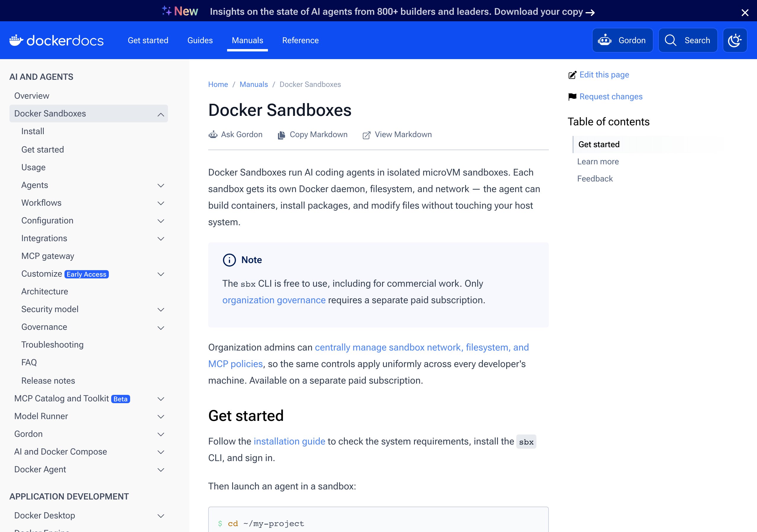
Task: Open the Overview sidebar item
Action: [x=32, y=96]
